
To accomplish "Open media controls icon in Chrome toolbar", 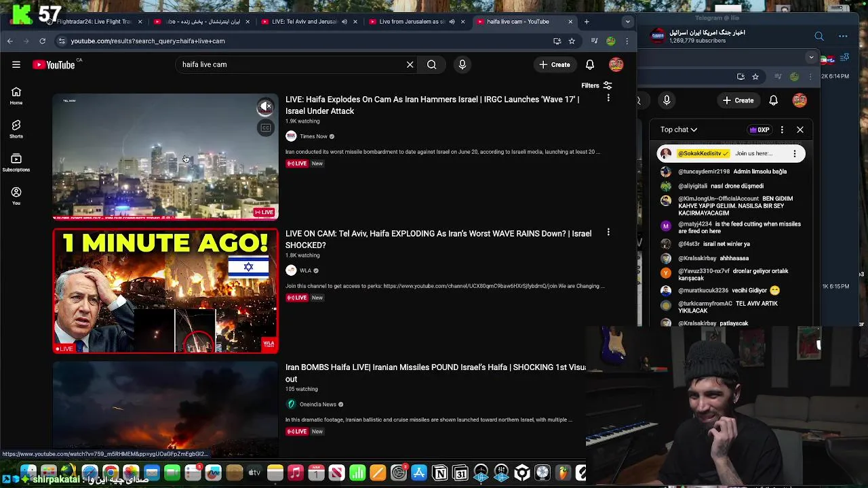I will [595, 41].
